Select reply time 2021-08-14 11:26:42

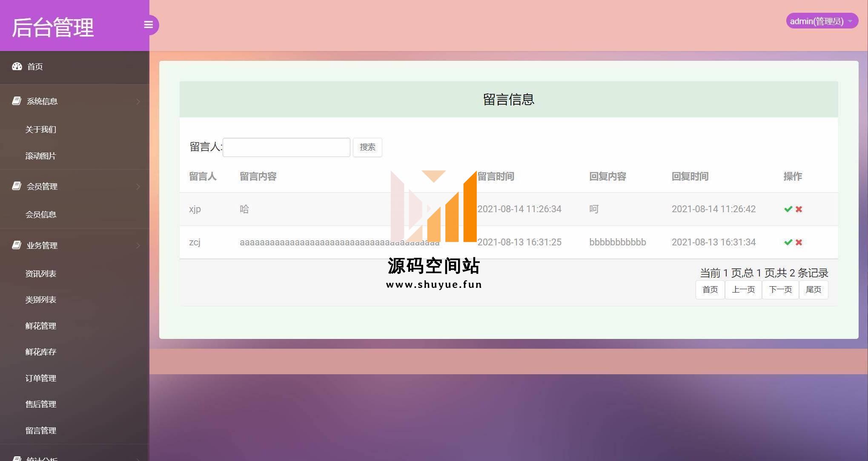[x=713, y=209]
